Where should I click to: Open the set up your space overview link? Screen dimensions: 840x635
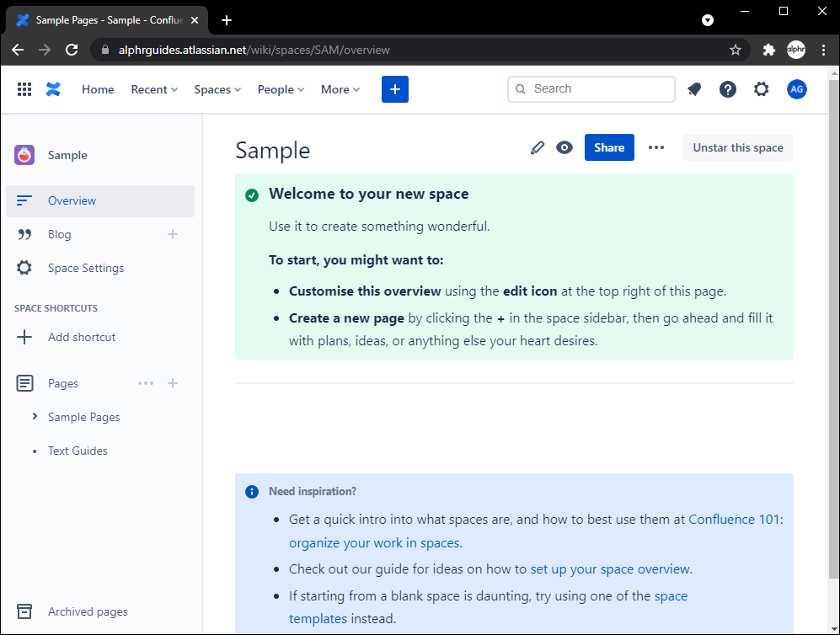point(610,569)
